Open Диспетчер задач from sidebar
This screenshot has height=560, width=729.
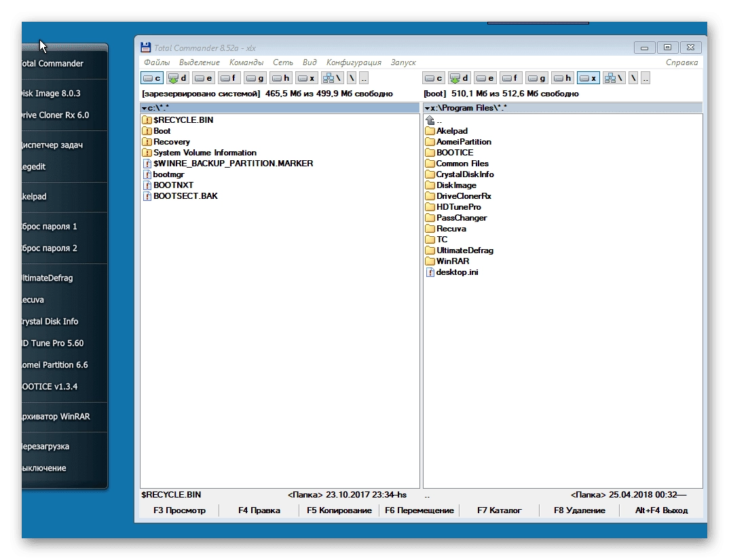point(53,145)
